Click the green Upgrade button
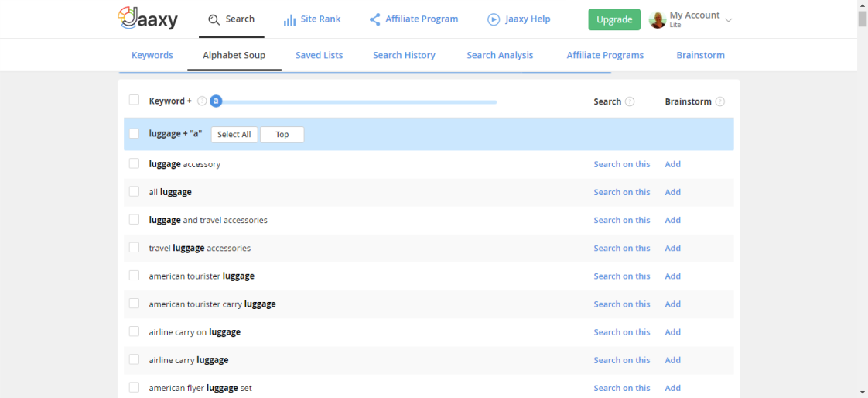The image size is (868, 398). tap(614, 19)
